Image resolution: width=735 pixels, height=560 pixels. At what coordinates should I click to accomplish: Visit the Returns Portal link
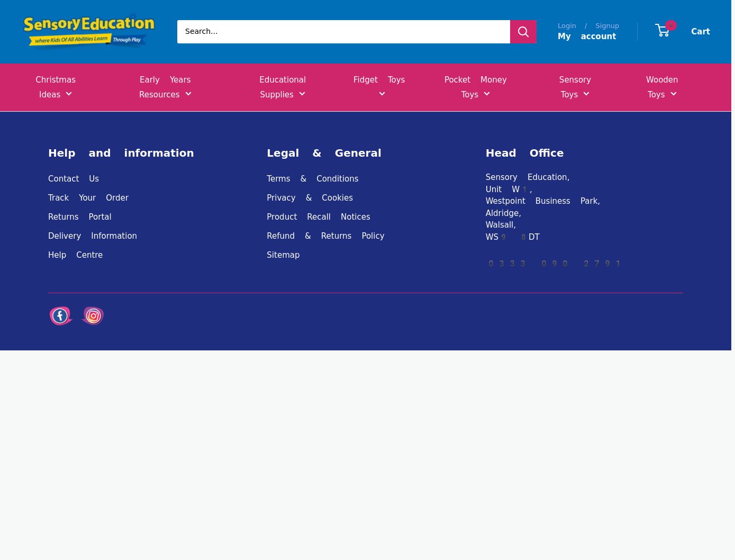click(x=80, y=217)
